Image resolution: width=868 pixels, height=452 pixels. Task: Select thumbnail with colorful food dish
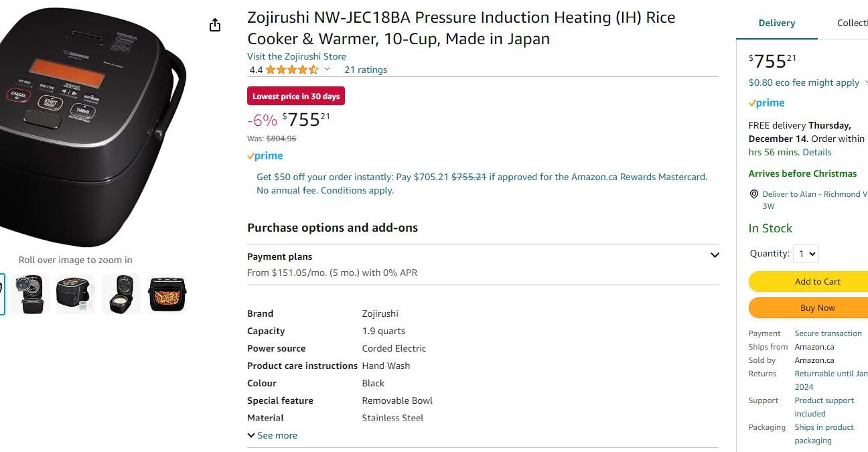167,294
